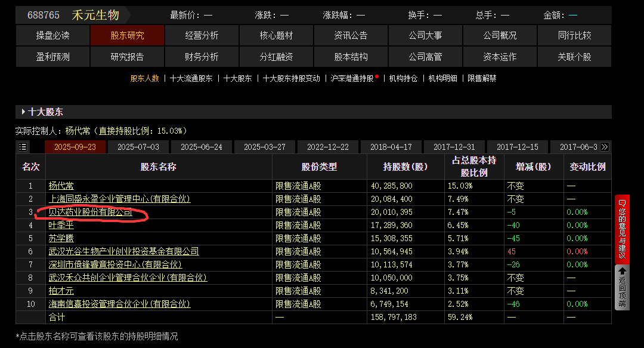This screenshot has width=644, height=348.
Task: Switch to the 经营分析 tab
Action: pos(202,35)
